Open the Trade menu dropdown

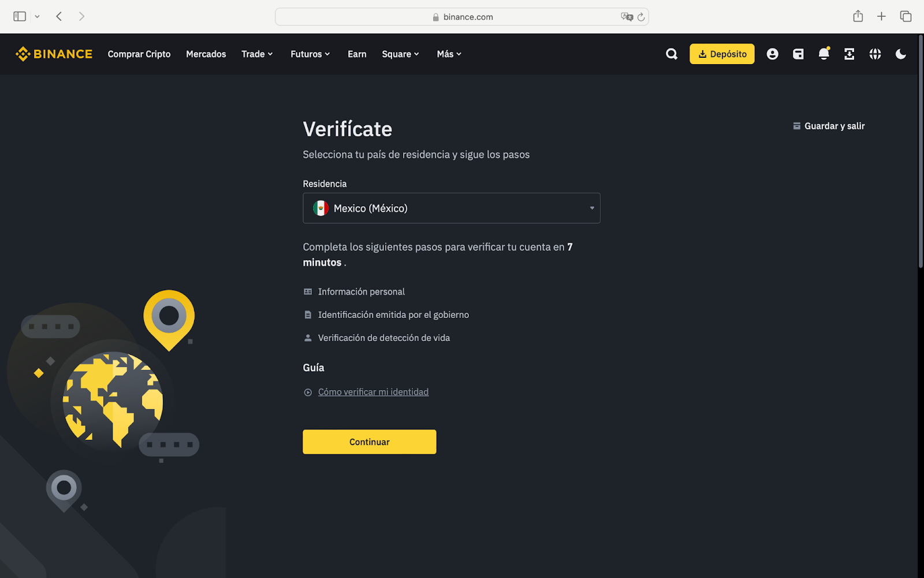(x=257, y=54)
